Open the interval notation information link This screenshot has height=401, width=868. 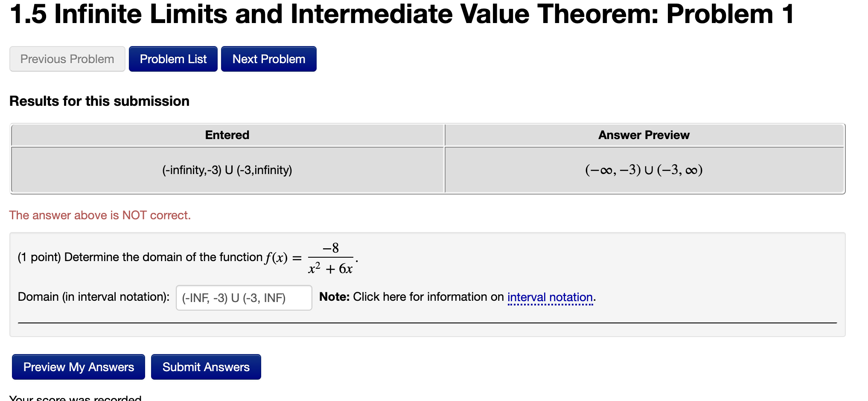[551, 297]
